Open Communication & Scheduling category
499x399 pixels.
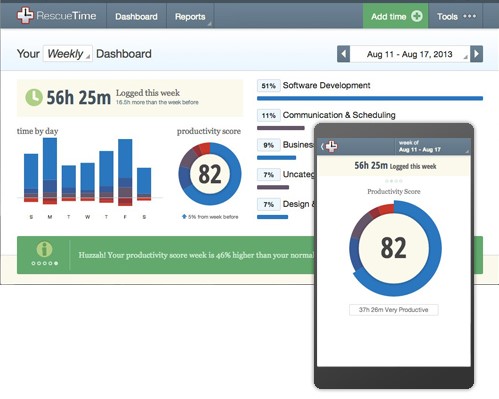click(x=339, y=115)
